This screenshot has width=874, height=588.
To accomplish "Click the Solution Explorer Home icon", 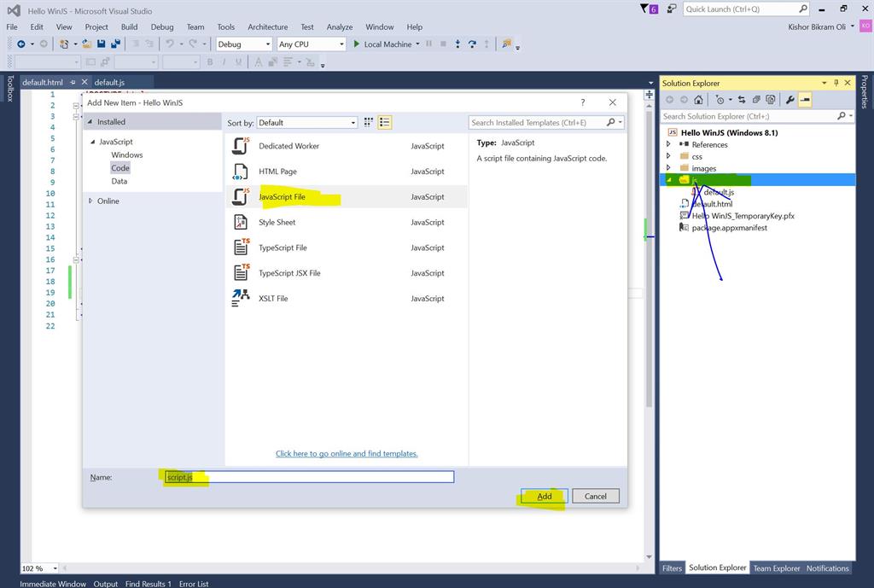I will [x=698, y=100].
